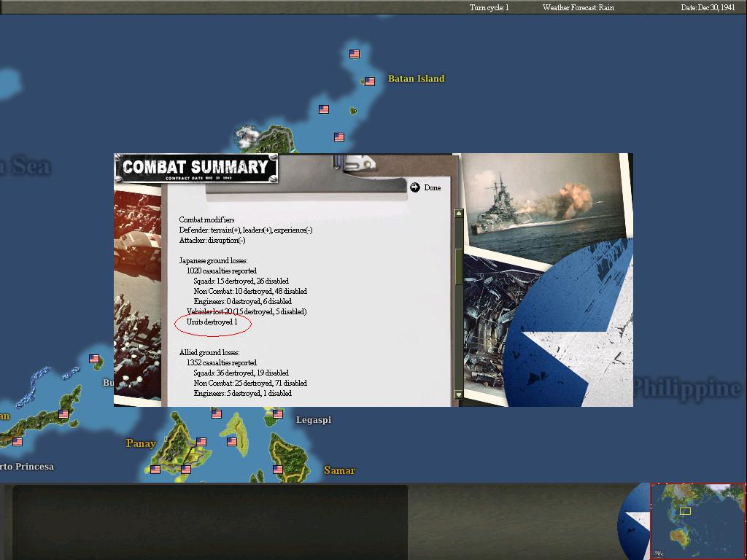Select US flag above Porto Princesa label

coord(18,441)
